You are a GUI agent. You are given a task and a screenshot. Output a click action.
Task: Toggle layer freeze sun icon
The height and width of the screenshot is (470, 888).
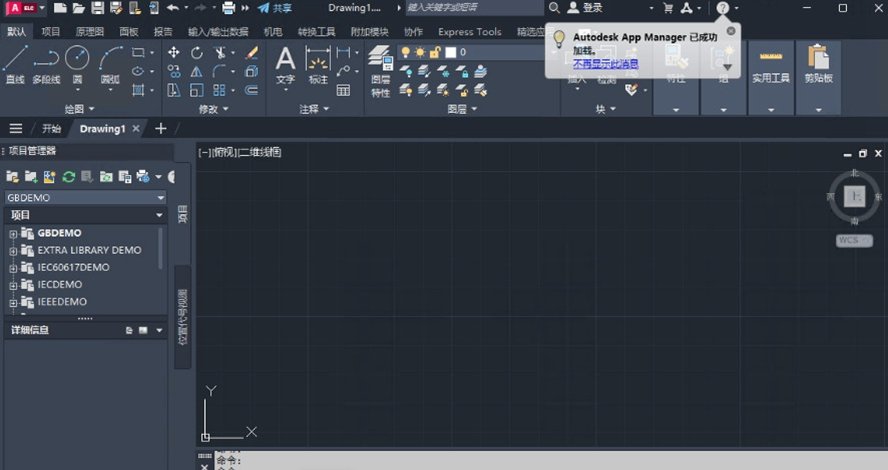[x=420, y=52]
